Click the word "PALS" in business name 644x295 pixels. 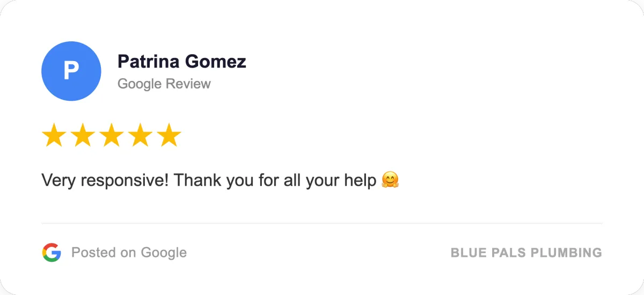click(x=513, y=252)
